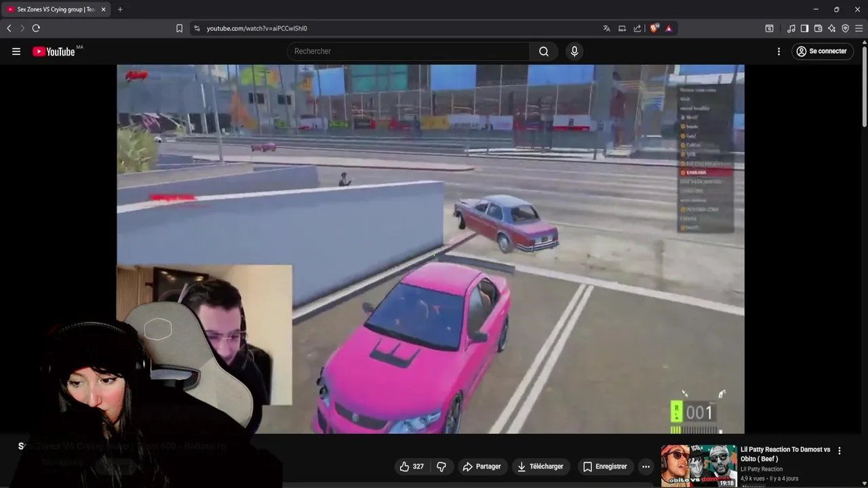Open Brave Wallet icon
Image resolution: width=868 pixels, height=488 pixels.
point(818,28)
